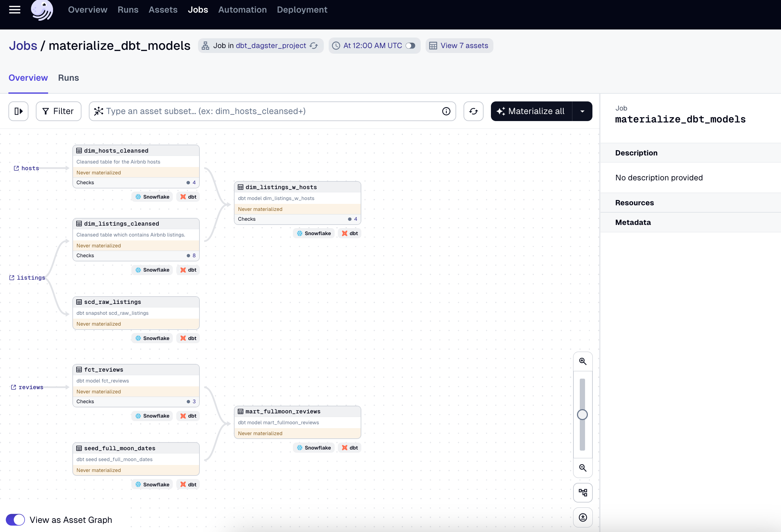This screenshot has height=532, width=781.
Task: Expand the Metadata section
Action: [633, 222]
